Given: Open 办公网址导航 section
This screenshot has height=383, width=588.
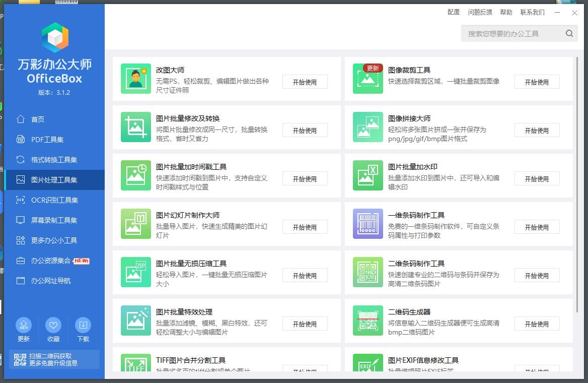Looking at the screenshot, I should pos(55,281).
